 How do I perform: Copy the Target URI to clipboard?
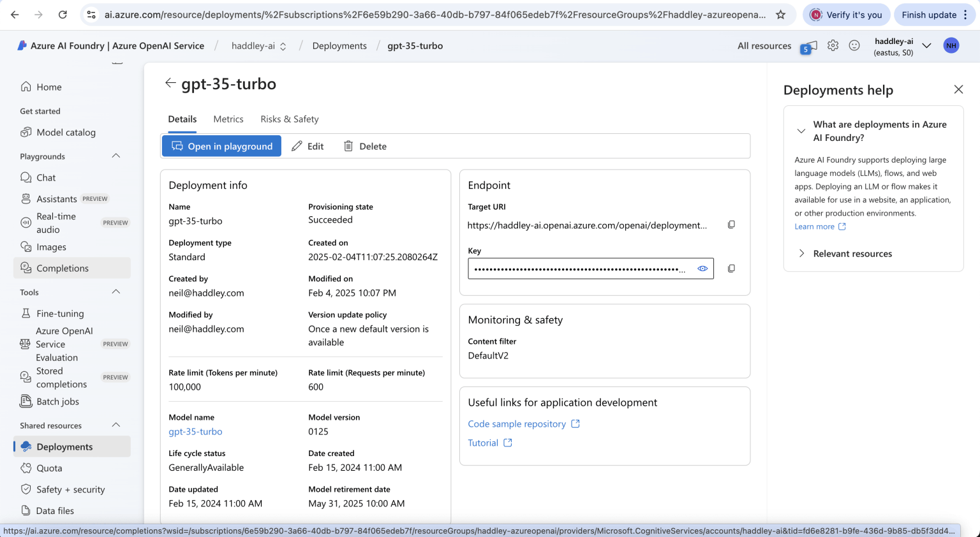[731, 224]
